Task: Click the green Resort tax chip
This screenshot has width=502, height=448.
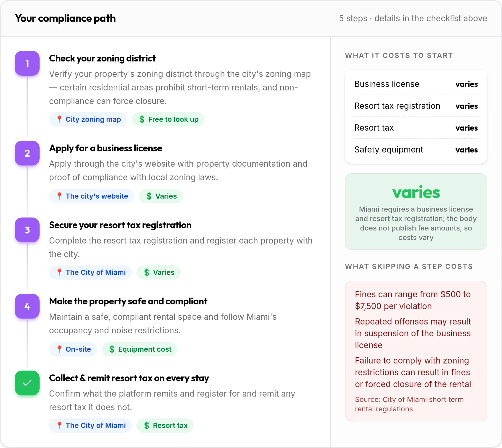Action: click(165, 426)
